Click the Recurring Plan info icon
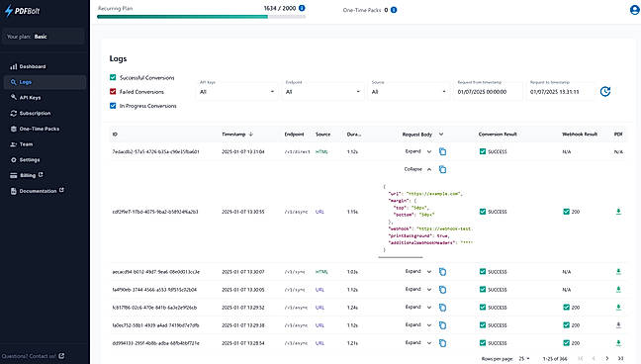641x364 pixels. 302,8
